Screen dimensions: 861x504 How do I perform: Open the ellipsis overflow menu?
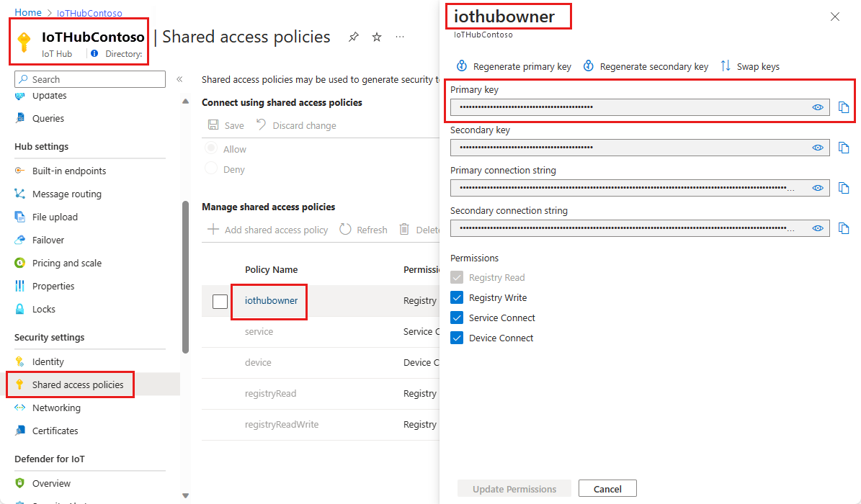pyautogui.click(x=400, y=37)
